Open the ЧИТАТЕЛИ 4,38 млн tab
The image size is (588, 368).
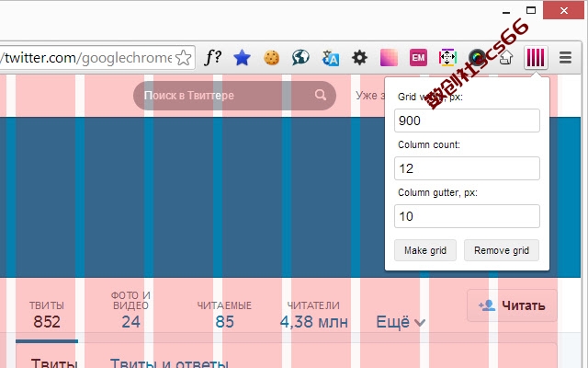click(314, 315)
